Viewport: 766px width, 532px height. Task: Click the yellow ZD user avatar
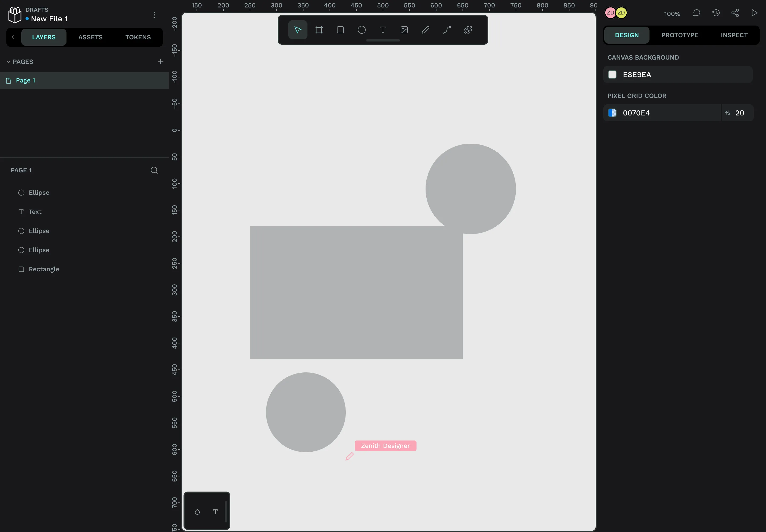coord(621,13)
